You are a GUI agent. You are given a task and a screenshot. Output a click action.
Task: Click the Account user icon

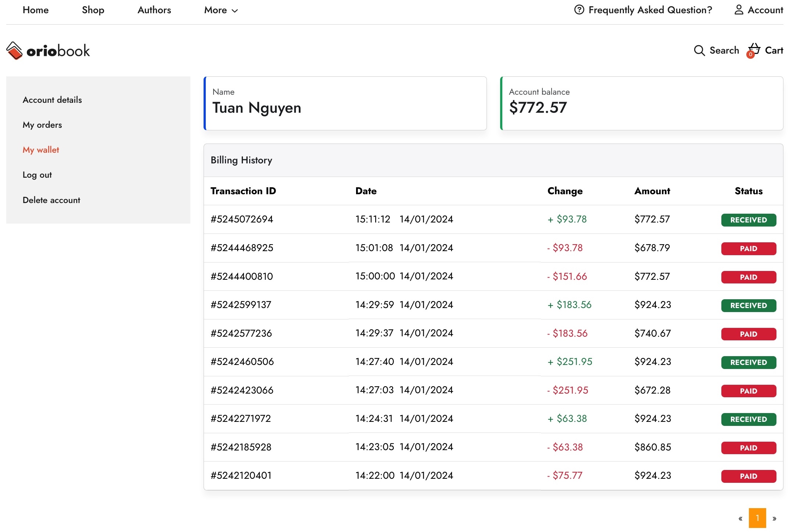pyautogui.click(x=739, y=10)
